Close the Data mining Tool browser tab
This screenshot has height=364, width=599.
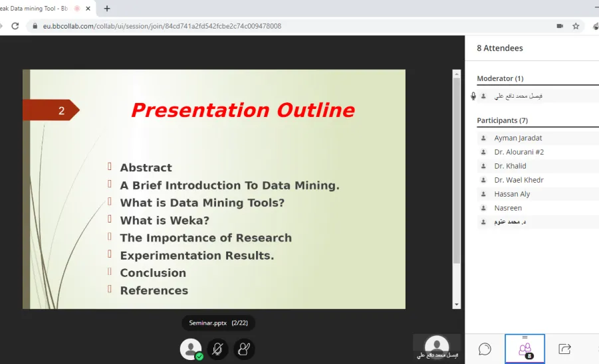(x=88, y=9)
